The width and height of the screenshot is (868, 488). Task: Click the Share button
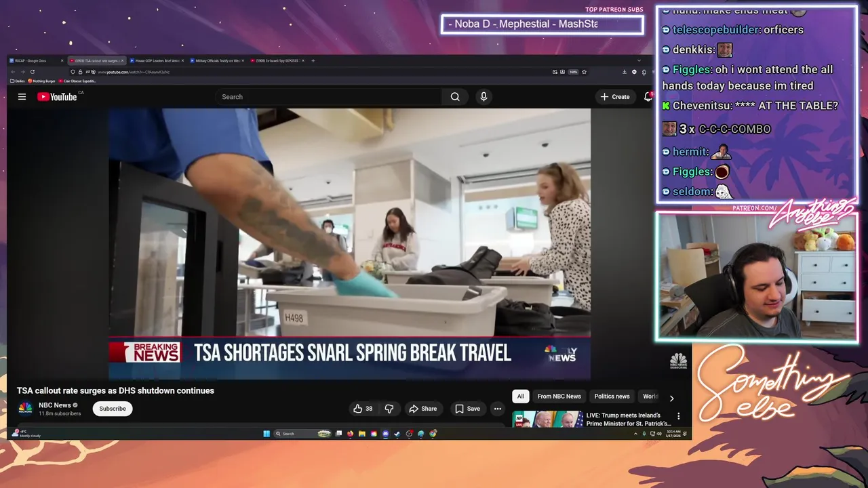(x=422, y=409)
